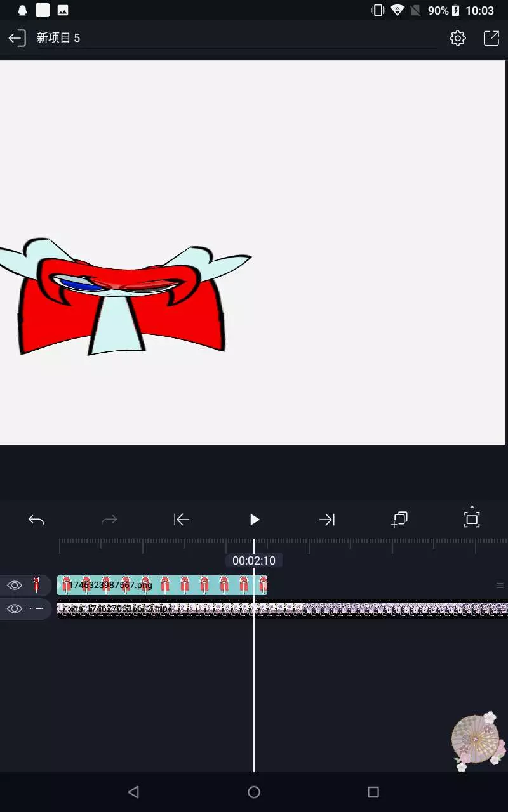Tap the Wi-Fi status icon
Screen dimensions: 508x812
pyautogui.click(x=398, y=10)
